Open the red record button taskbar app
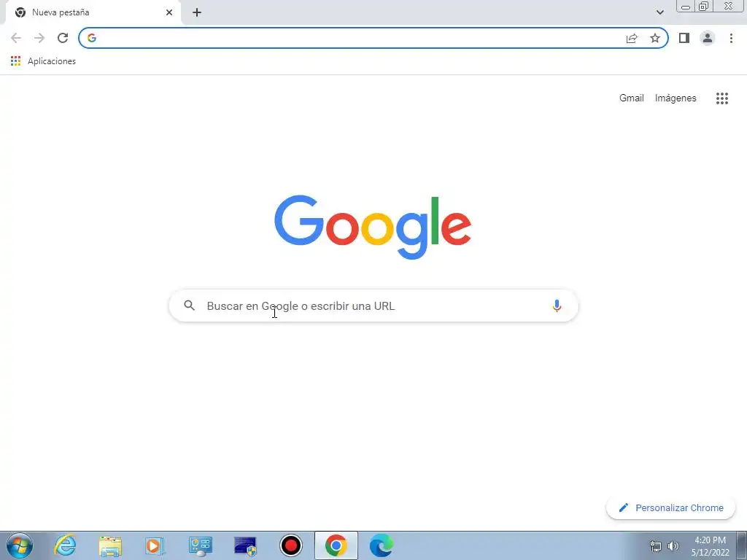Screen dimensions: 747x560 coord(290,545)
